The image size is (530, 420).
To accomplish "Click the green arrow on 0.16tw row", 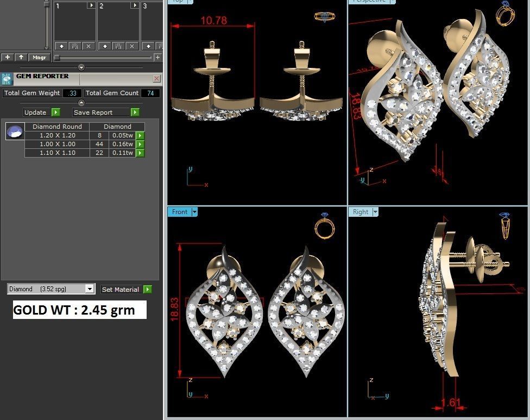I will pyautogui.click(x=140, y=144).
